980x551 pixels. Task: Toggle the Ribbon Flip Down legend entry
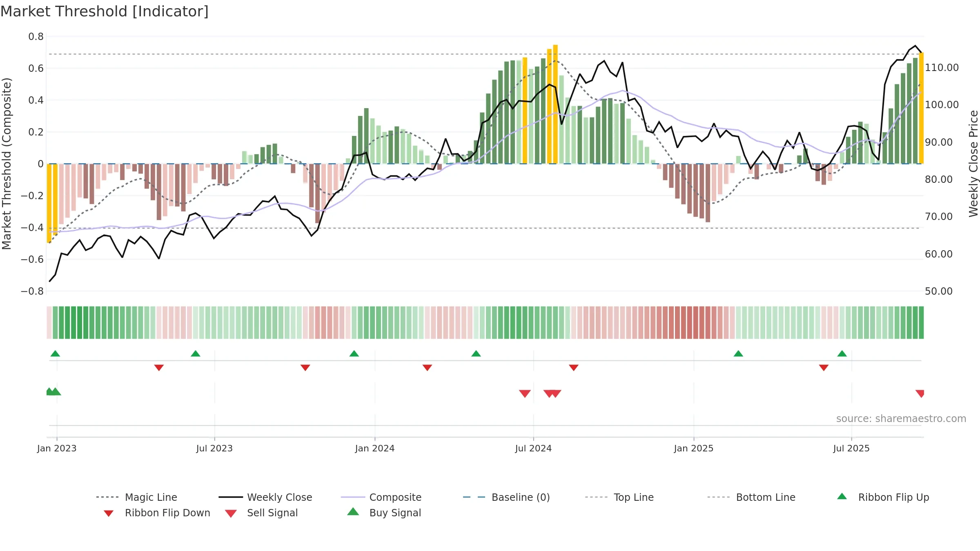click(x=157, y=513)
